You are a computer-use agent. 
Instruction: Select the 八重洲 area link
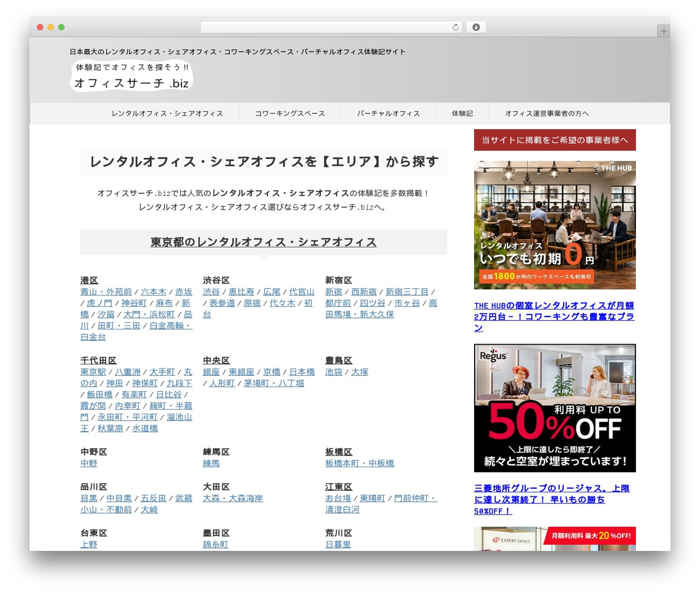[127, 372]
